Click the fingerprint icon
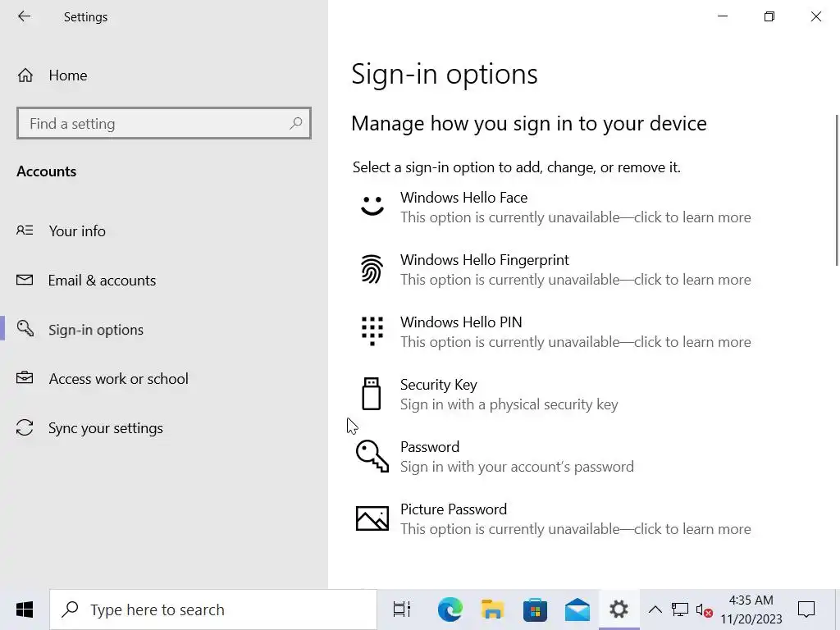Screen dimensions: 840x630 (372, 269)
